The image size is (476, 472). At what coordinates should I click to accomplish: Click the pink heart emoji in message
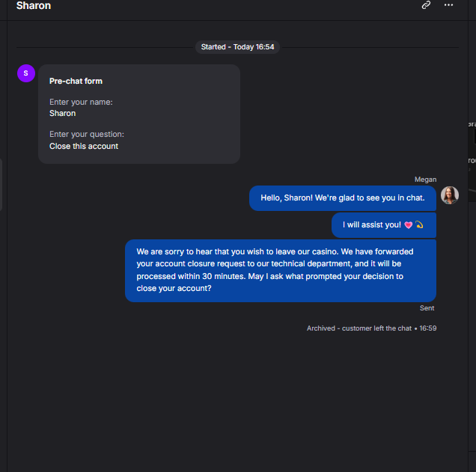(x=409, y=224)
